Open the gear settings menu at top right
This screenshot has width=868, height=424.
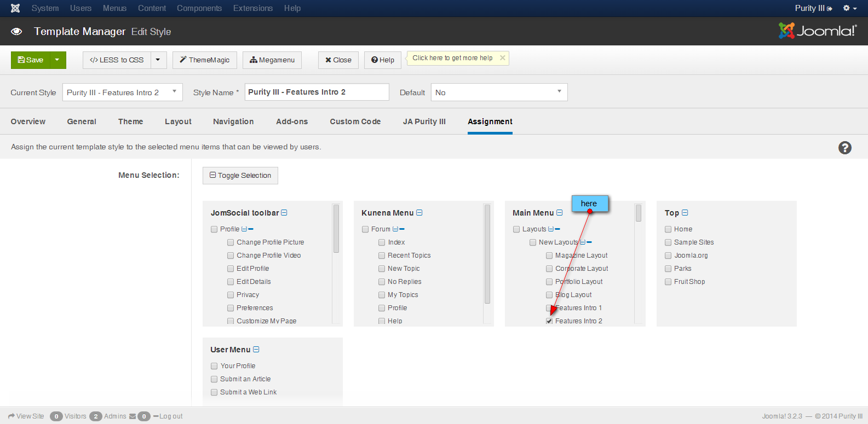(849, 8)
